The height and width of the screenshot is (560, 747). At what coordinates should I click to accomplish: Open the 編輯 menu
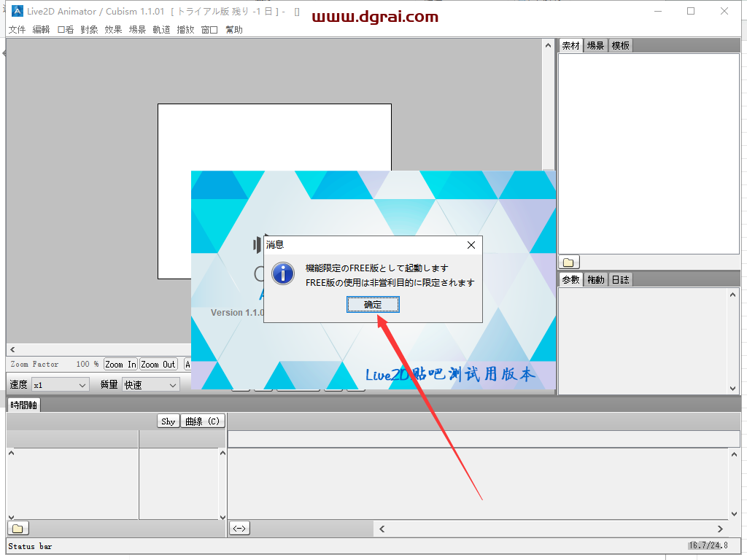coord(41,29)
